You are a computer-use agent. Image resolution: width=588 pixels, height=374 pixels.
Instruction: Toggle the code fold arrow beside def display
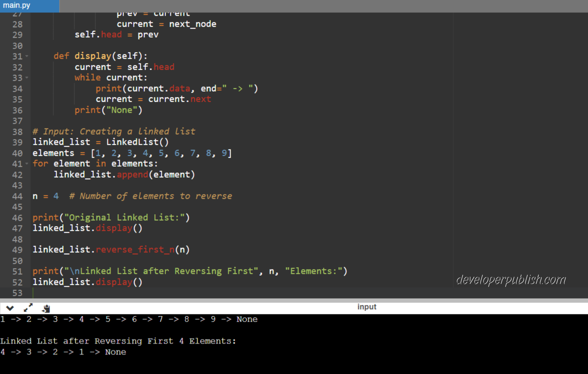coord(26,56)
